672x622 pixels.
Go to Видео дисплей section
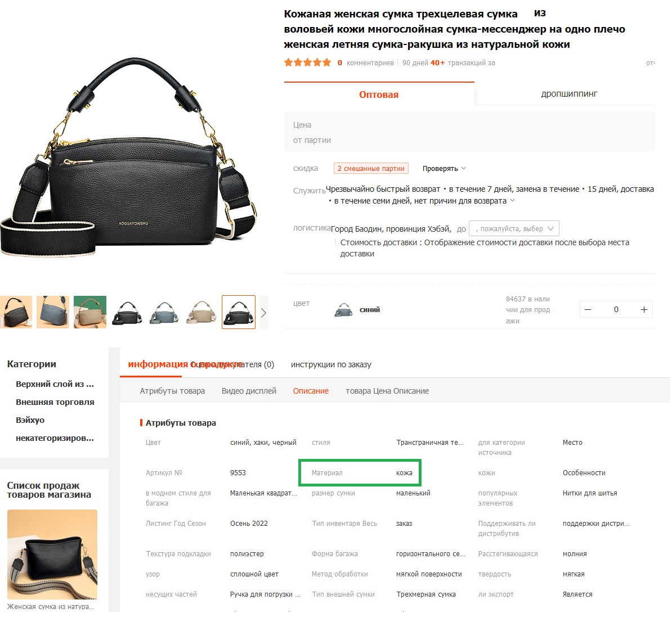(249, 391)
